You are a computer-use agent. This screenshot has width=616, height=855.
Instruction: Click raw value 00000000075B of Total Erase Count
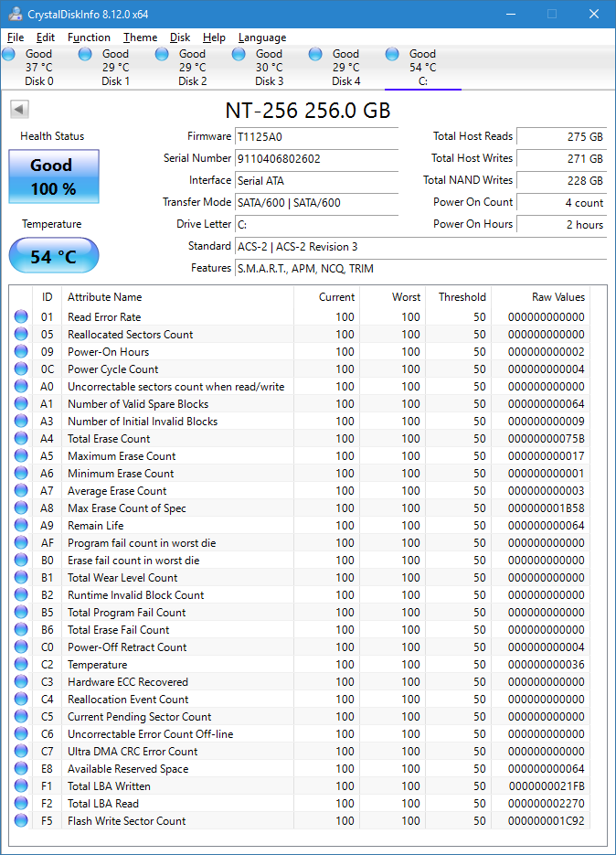pos(547,438)
